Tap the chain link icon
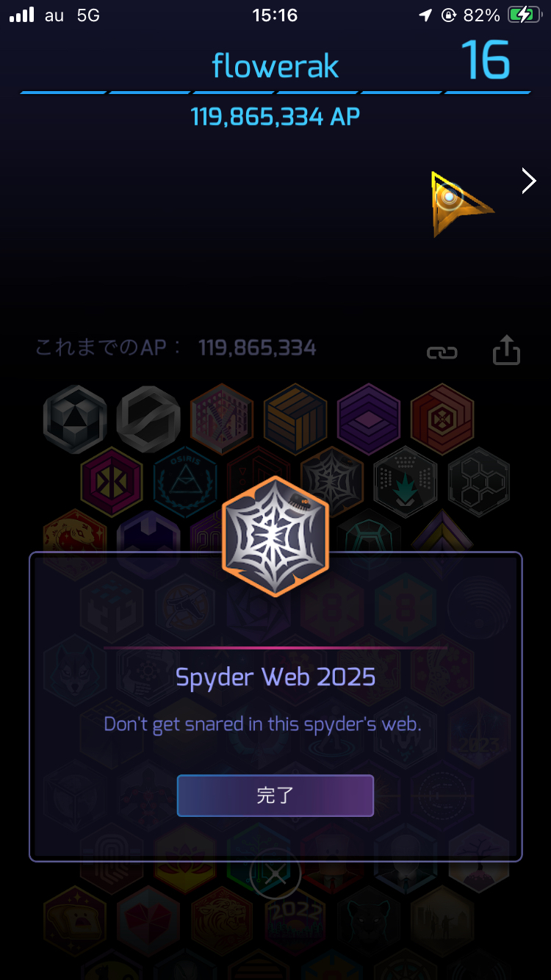This screenshot has width=551, height=980. click(442, 353)
